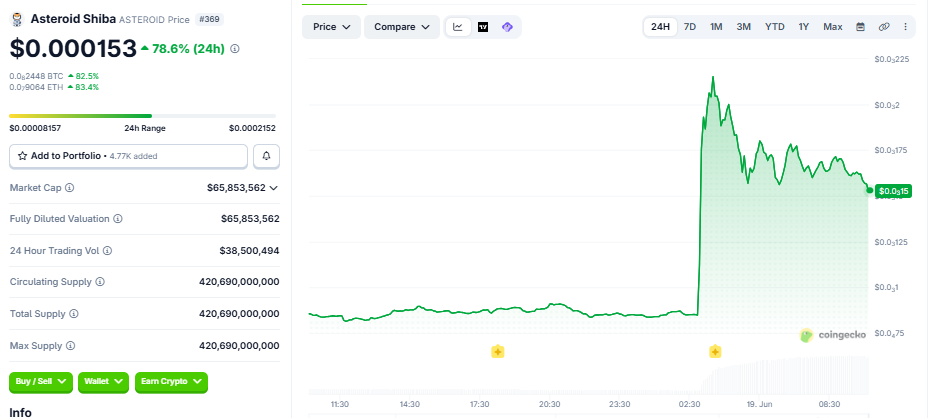
Task: Switch to line chart view icon
Action: (458, 27)
